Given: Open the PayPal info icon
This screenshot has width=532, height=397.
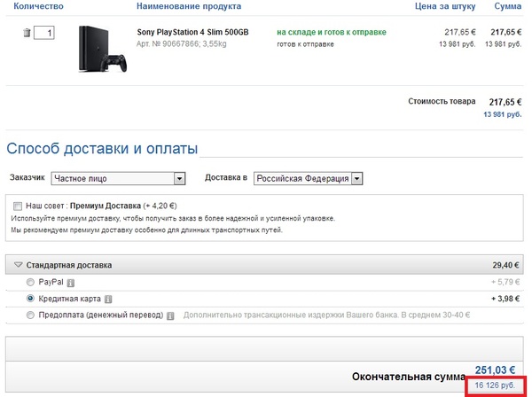Looking at the screenshot, I should click(x=71, y=283).
